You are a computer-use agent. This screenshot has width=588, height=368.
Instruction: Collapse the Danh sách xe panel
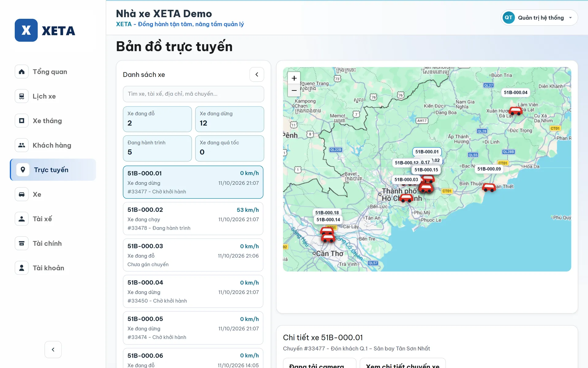click(257, 75)
